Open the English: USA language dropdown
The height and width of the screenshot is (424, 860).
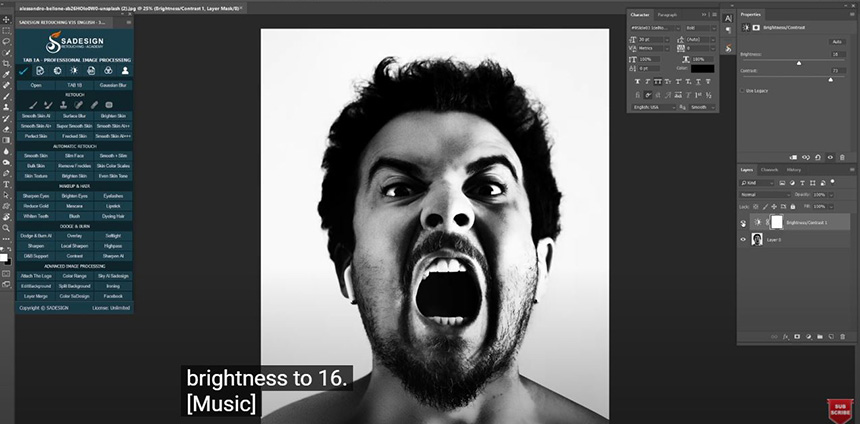click(x=653, y=108)
